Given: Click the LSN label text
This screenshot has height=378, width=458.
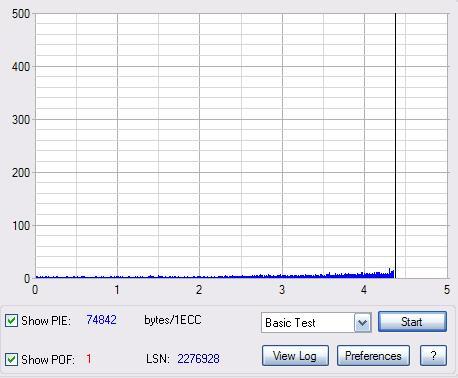Looking at the screenshot, I should point(158,359).
